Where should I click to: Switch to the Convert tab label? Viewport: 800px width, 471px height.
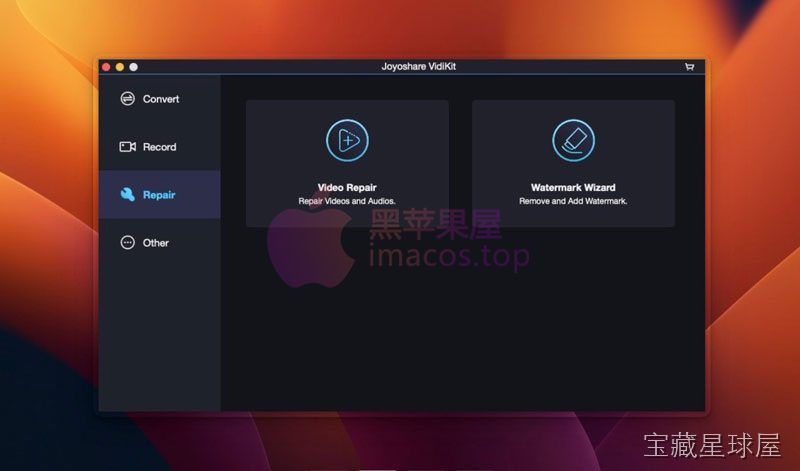pos(161,99)
